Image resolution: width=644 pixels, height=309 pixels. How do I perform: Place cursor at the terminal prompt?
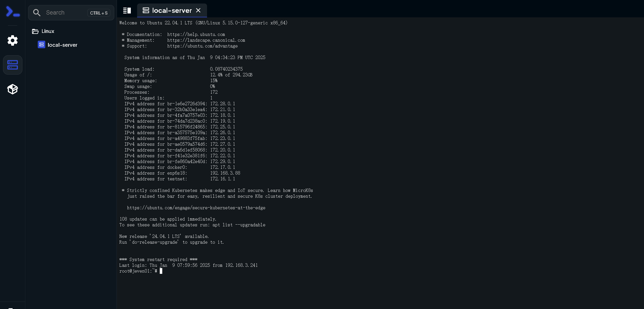pos(161,271)
